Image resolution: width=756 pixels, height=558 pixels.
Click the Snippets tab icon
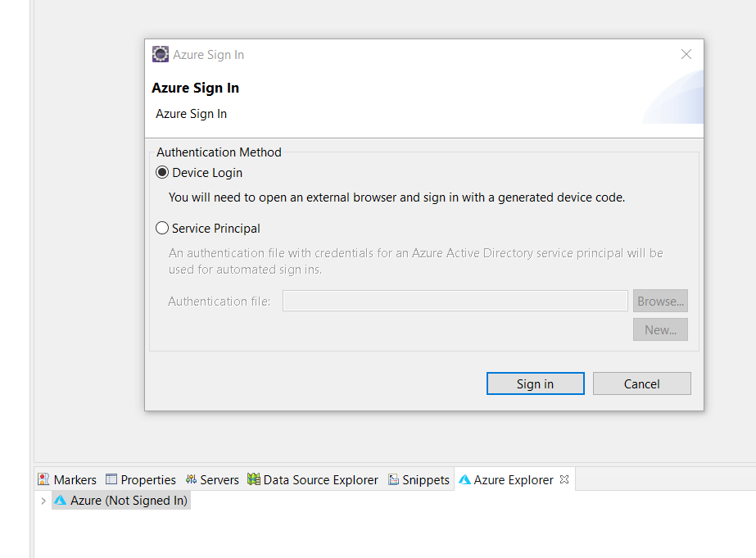[394, 479]
